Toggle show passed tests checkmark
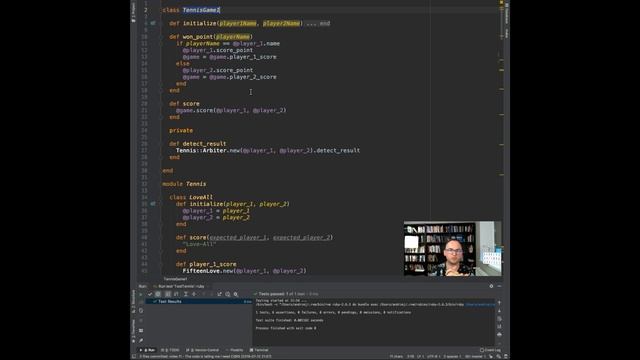This screenshot has width=640, height=360. click(x=150, y=294)
